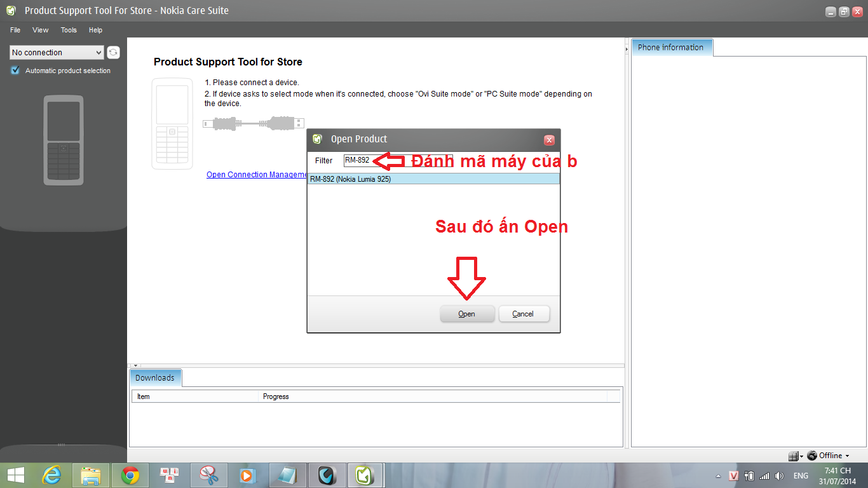868x488 pixels.
Task: Select Nokia Care Suite taskbar icon
Action: pyautogui.click(x=365, y=475)
